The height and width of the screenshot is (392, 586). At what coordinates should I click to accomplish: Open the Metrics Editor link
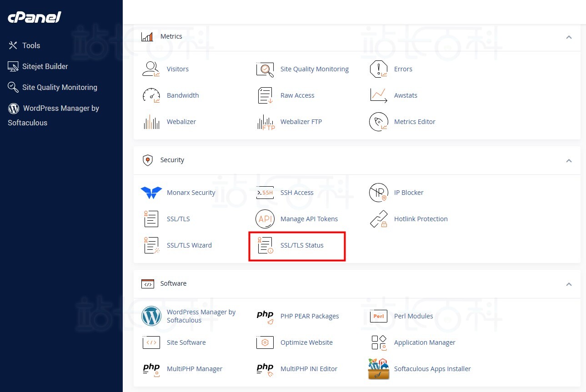(415, 122)
